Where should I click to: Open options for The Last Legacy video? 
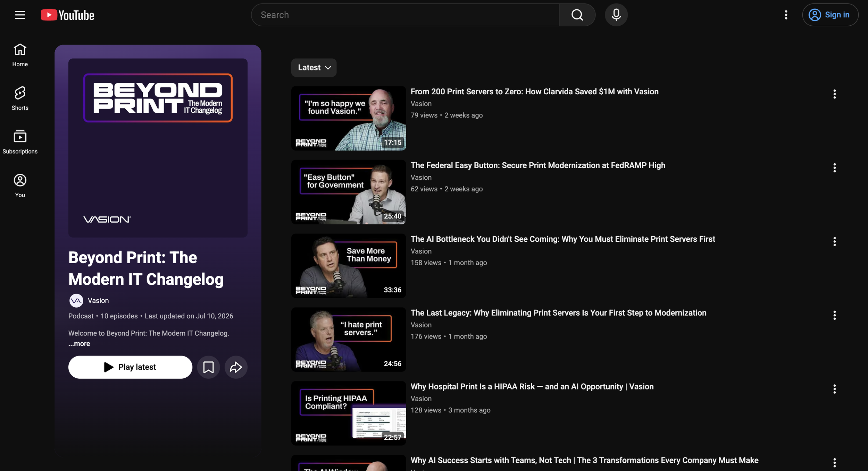click(835, 315)
